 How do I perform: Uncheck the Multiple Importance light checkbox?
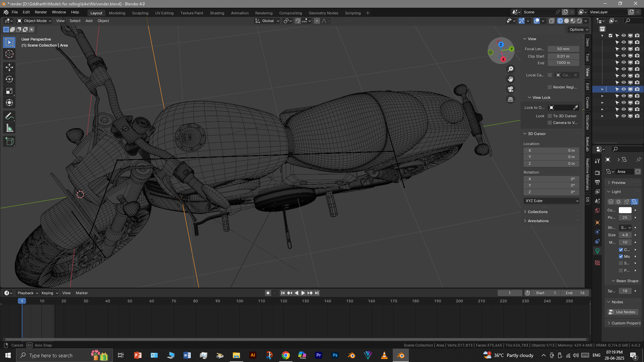tap(621, 256)
